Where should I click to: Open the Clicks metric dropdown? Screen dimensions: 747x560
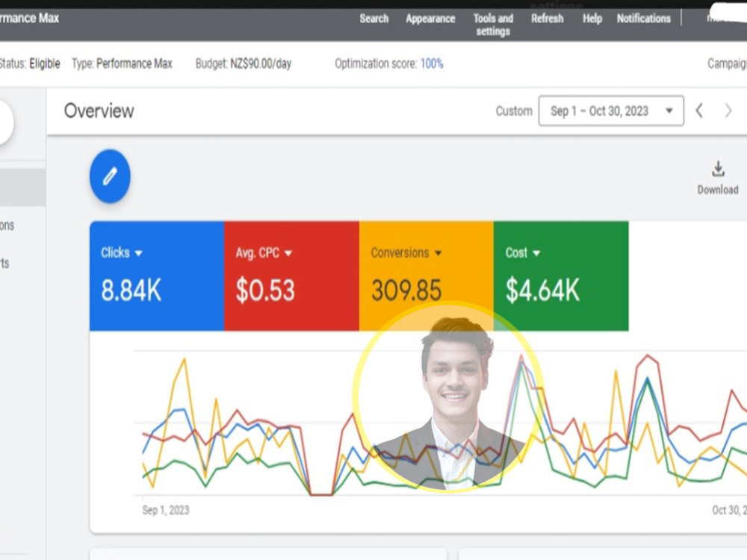click(122, 252)
